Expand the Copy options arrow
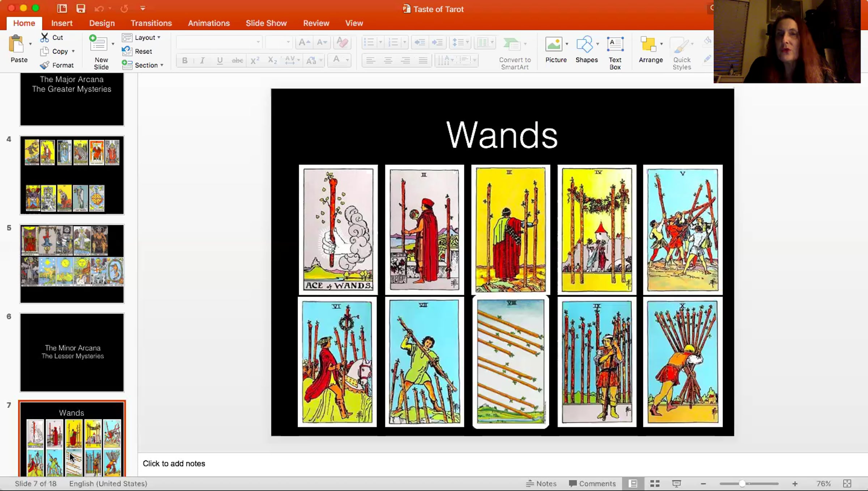This screenshot has height=491, width=868. (x=73, y=51)
